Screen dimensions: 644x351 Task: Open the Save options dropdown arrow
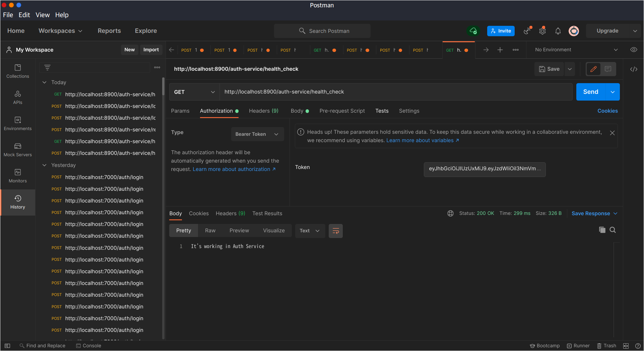tap(570, 69)
